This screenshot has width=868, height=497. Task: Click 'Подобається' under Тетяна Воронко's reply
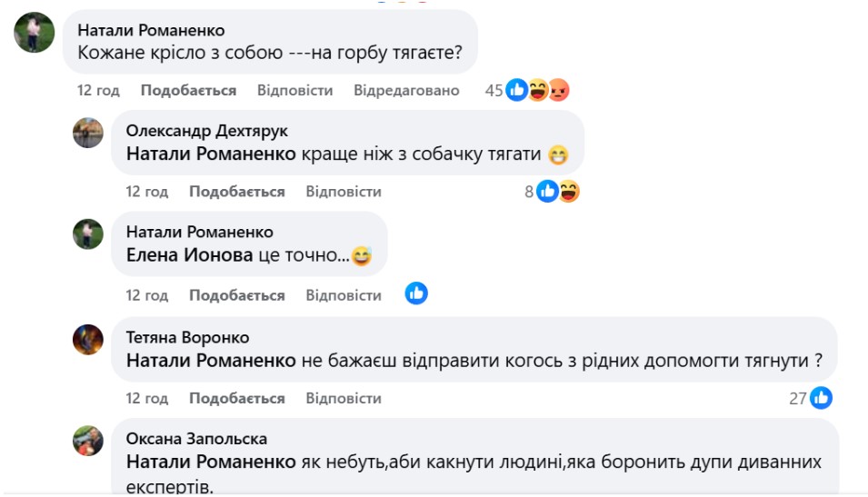[x=236, y=398]
